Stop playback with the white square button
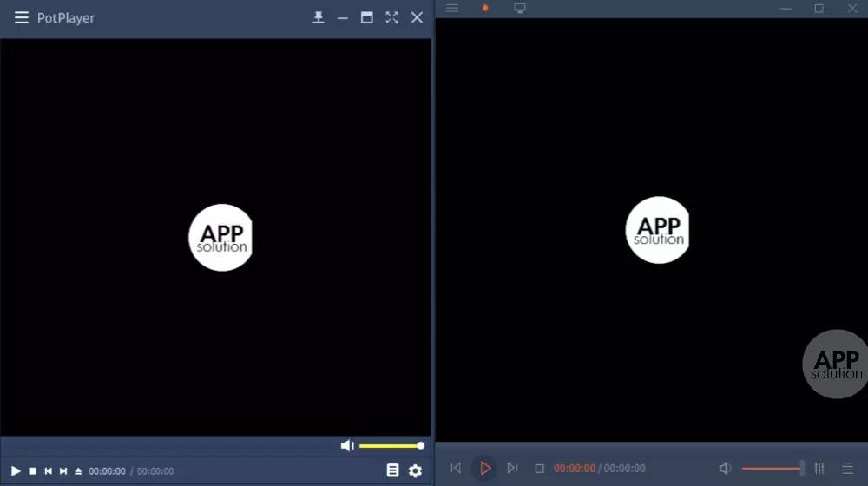The height and width of the screenshot is (486, 868). (x=32, y=471)
